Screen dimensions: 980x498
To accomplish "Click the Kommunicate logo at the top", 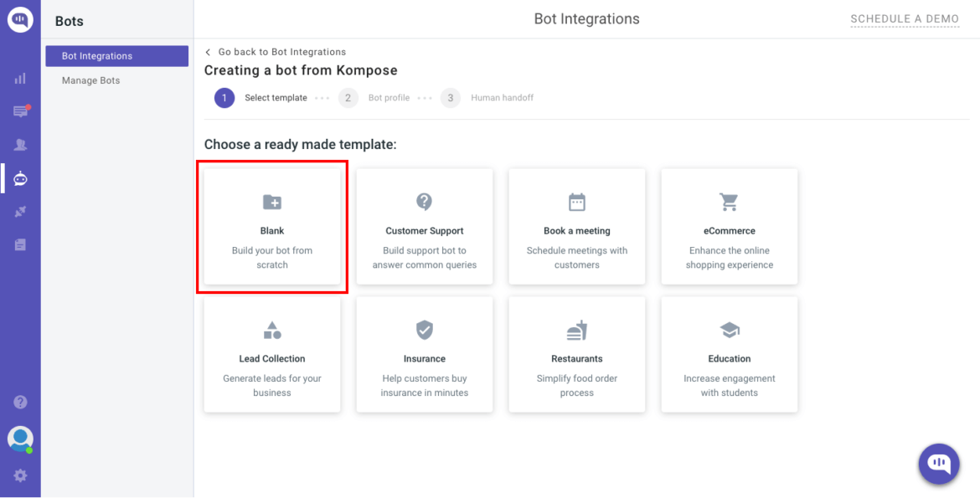I will 19,19.
